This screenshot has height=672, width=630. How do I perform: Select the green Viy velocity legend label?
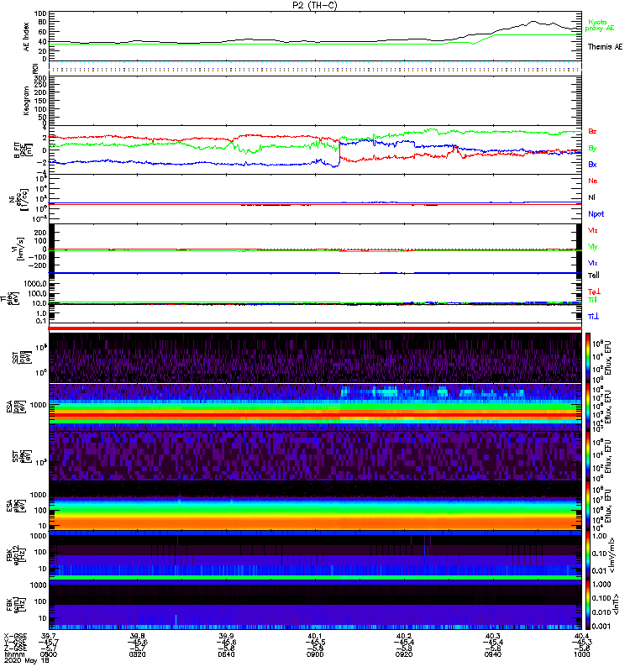pyautogui.click(x=592, y=247)
